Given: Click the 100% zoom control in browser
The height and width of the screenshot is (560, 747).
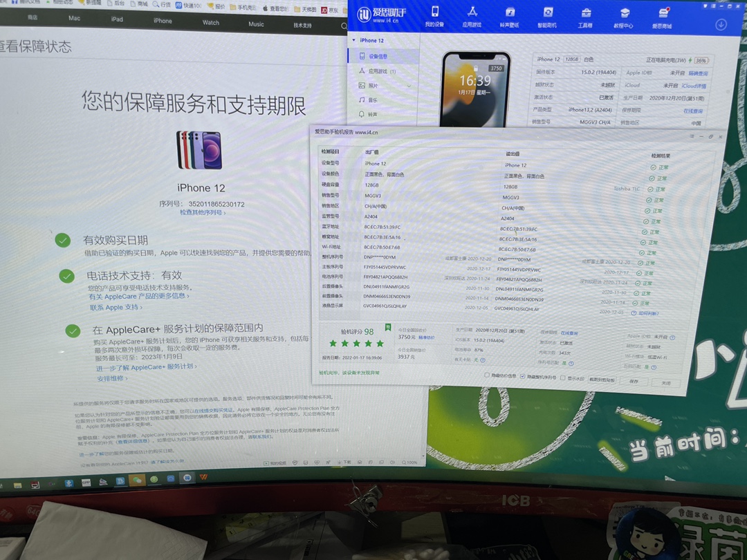Looking at the screenshot, I should pos(409,463).
